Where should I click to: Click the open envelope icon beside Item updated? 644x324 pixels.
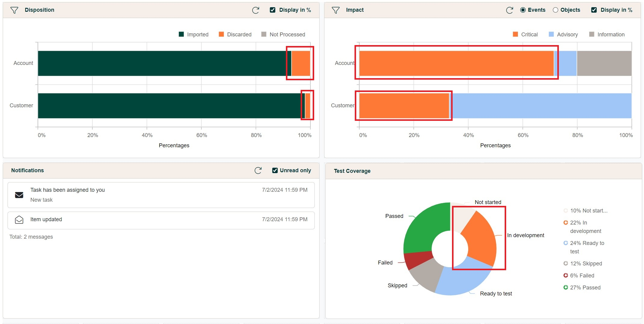pos(19,220)
